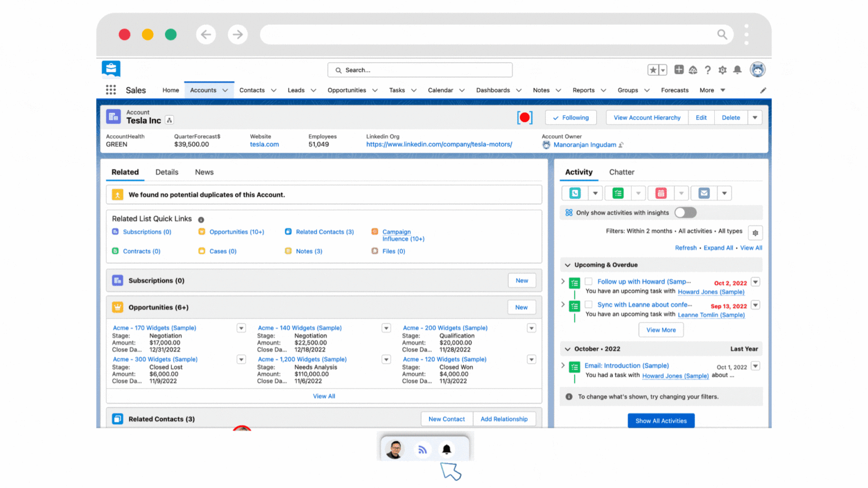Open the Notifications bell in header
The image size is (868, 488).
tap(737, 70)
